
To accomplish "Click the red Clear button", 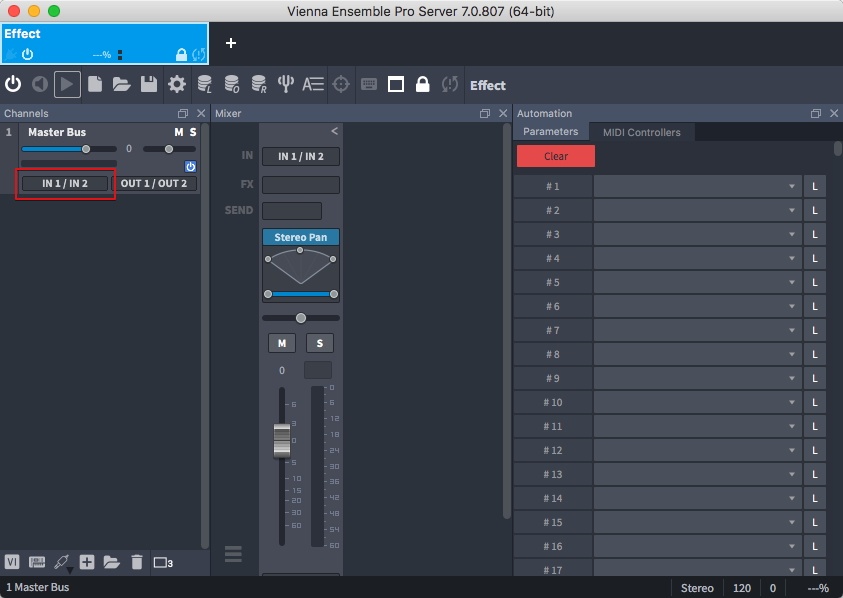I will tap(556, 156).
